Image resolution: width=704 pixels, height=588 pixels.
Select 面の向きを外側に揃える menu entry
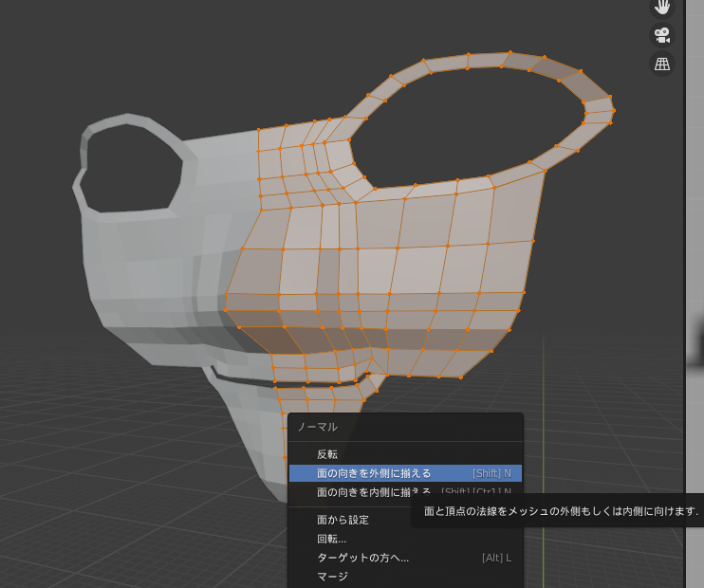point(405,473)
